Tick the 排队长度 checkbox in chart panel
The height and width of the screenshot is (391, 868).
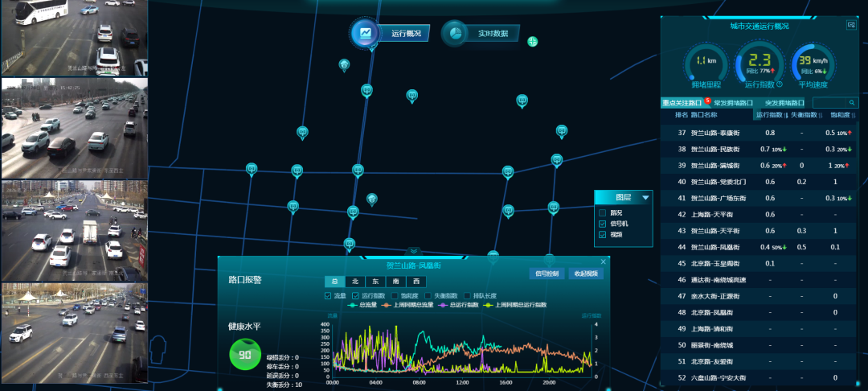click(x=465, y=295)
